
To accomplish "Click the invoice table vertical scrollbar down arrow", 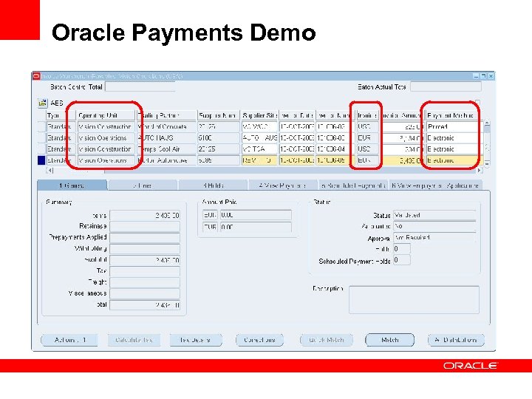I will 487,163.
